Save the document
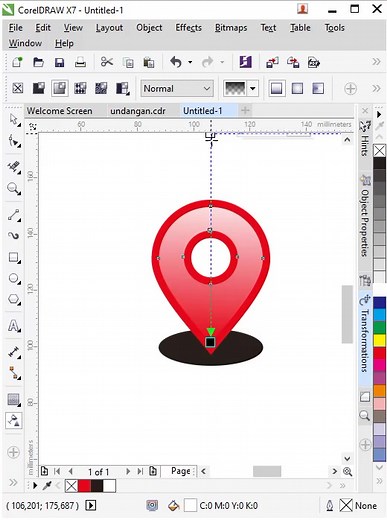387x520 pixels. click(59, 62)
